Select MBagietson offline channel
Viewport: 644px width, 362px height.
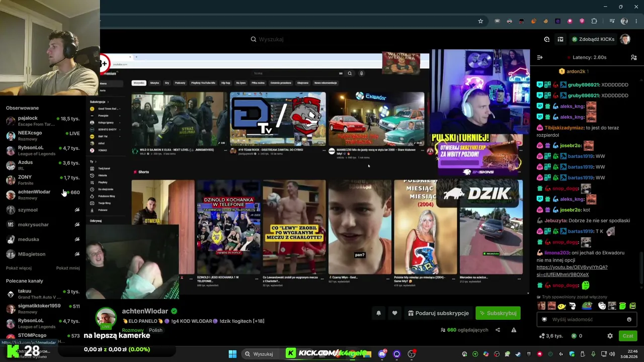tap(43, 254)
